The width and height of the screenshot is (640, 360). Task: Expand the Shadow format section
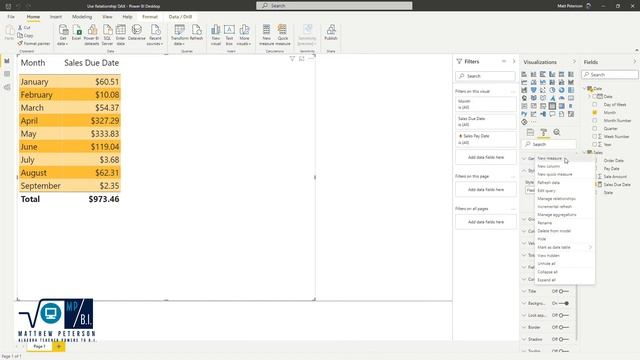pos(524,339)
